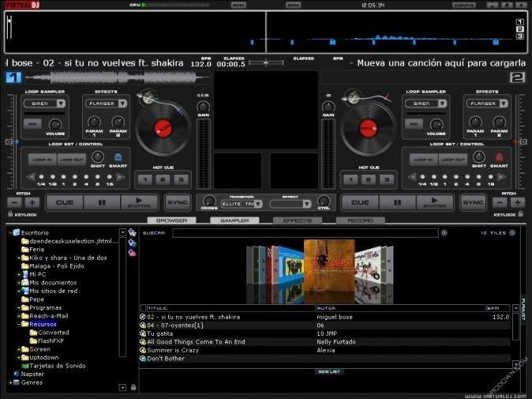
Task: Switch to the Sampler tab
Action: click(234, 220)
